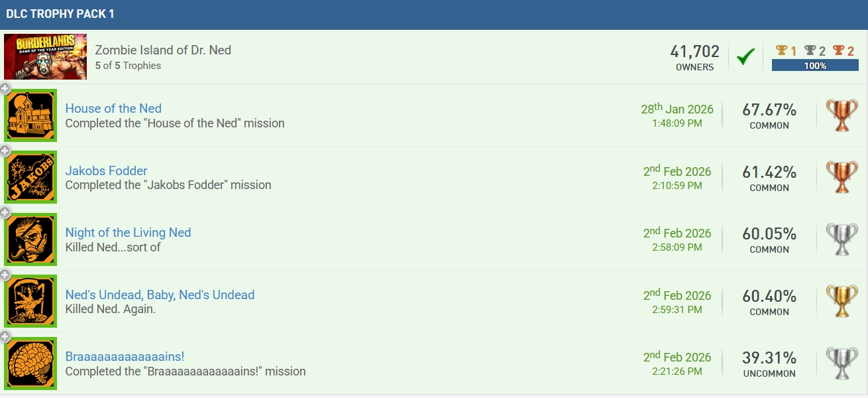Click the gold cup for Ned's Undead
868x398 pixels.
point(841,301)
